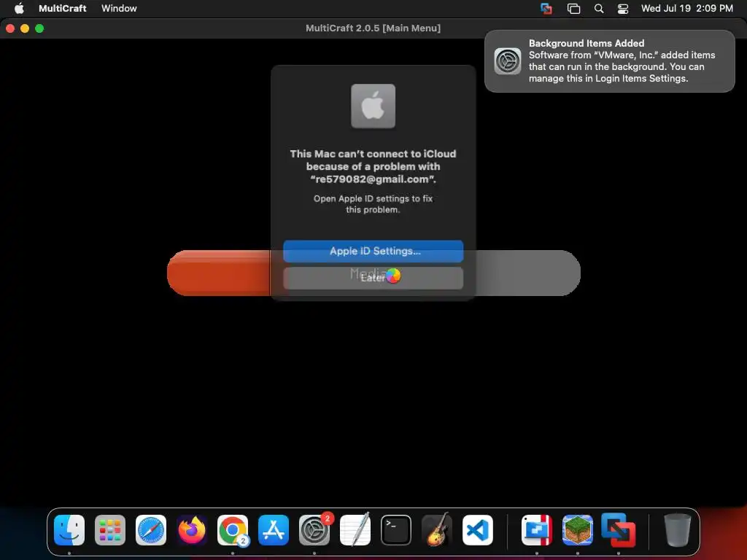The image size is (747, 560).
Task: Click the MultiCraft loading progress bar
Action: click(373, 273)
